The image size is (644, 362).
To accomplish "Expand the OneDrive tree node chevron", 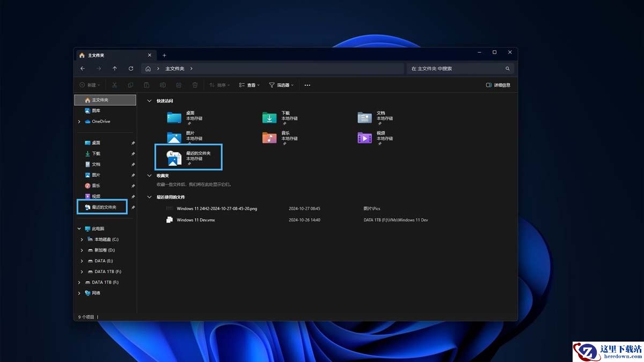I will pyautogui.click(x=79, y=122).
